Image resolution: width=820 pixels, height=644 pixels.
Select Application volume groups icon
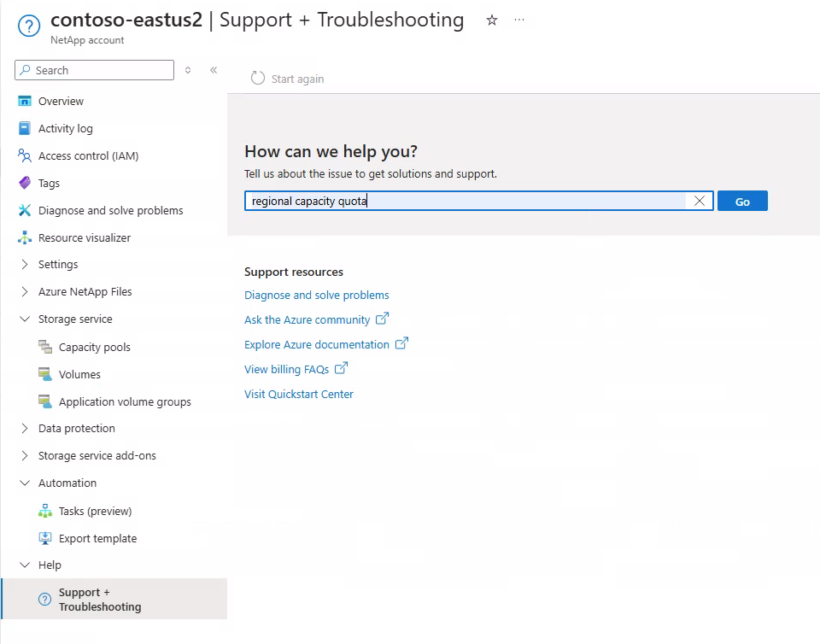click(44, 401)
